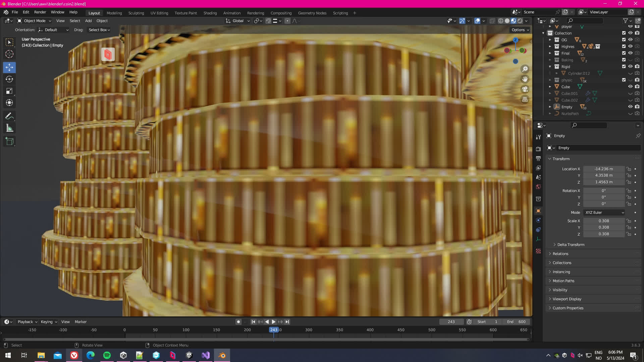The image size is (644, 362).
Task: Open the viewport Options button
Action: click(x=520, y=30)
